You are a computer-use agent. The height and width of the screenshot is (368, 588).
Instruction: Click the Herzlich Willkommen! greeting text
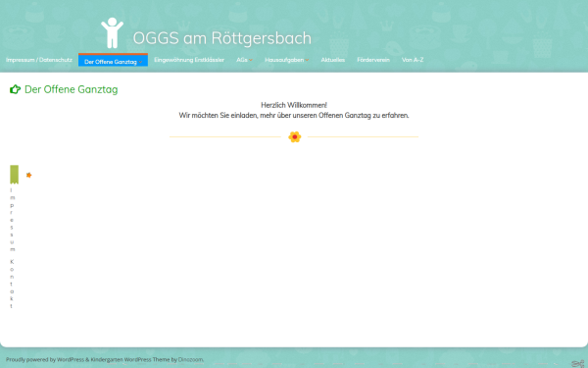[x=294, y=105]
